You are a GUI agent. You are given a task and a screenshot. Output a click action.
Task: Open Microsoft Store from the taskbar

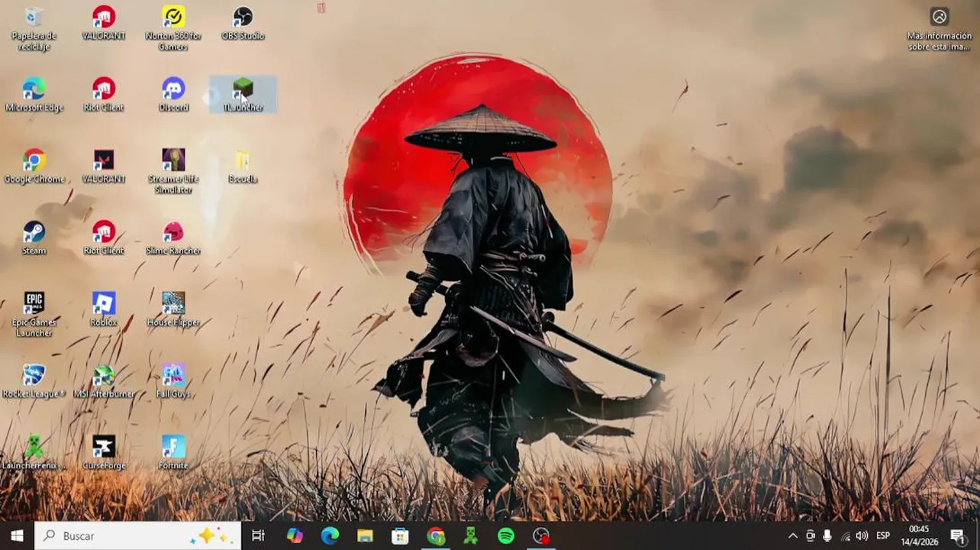(400, 535)
